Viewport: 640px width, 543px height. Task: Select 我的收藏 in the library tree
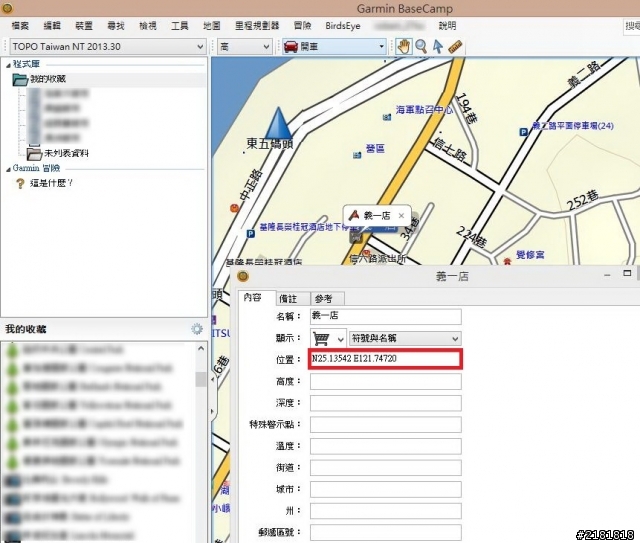48,79
